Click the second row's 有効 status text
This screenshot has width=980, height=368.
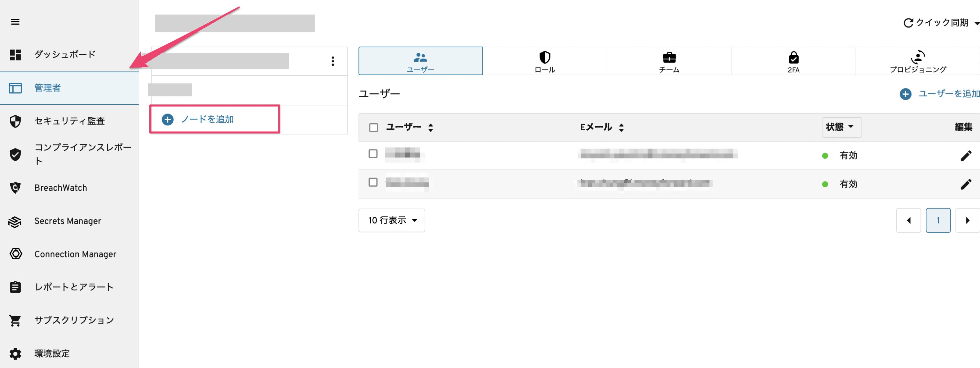point(848,184)
